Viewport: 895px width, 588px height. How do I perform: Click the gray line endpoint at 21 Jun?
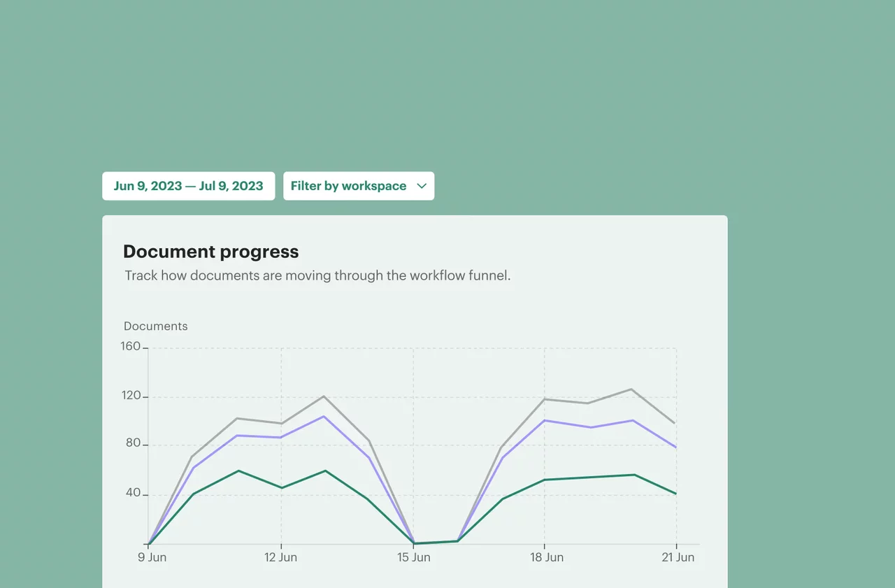[x=675, y=423]
